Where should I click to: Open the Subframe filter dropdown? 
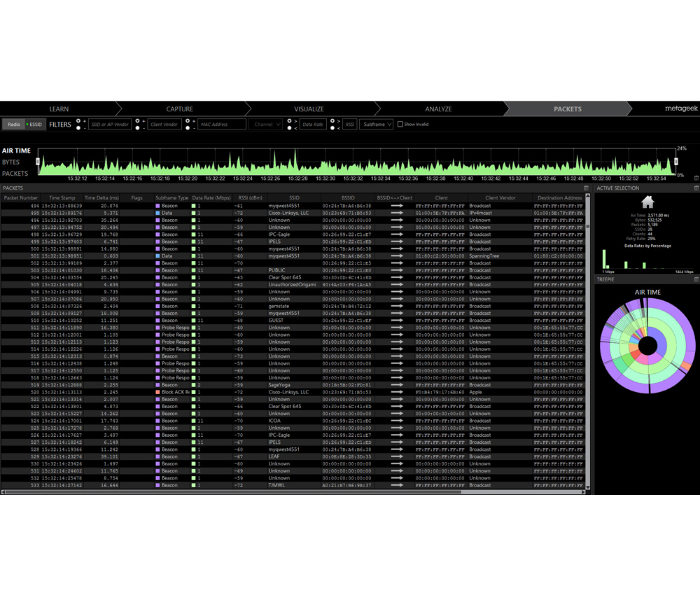point(377,124)
